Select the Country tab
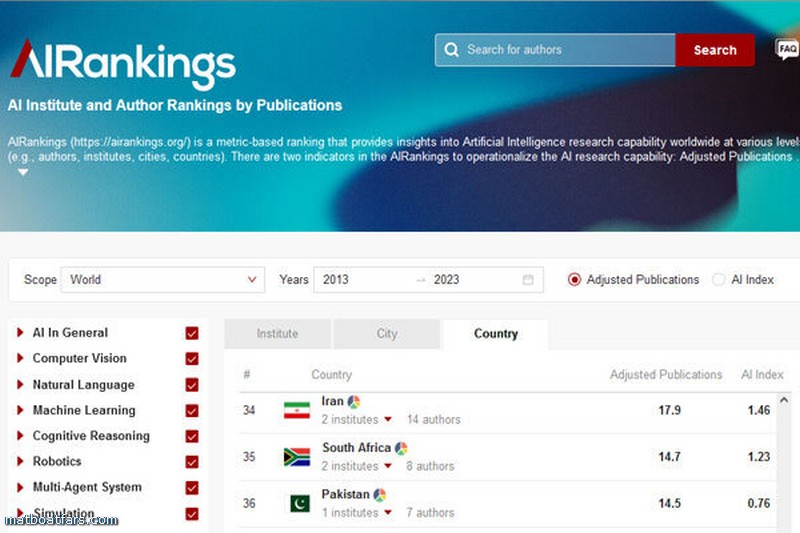This screenshot has width=800, height=533. pos(496,334)
